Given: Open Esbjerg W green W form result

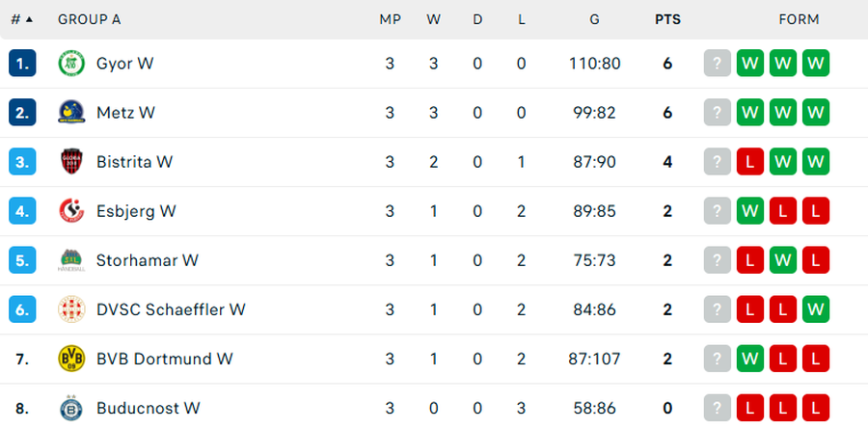Looking at the screenshot, I should (749, 211).
